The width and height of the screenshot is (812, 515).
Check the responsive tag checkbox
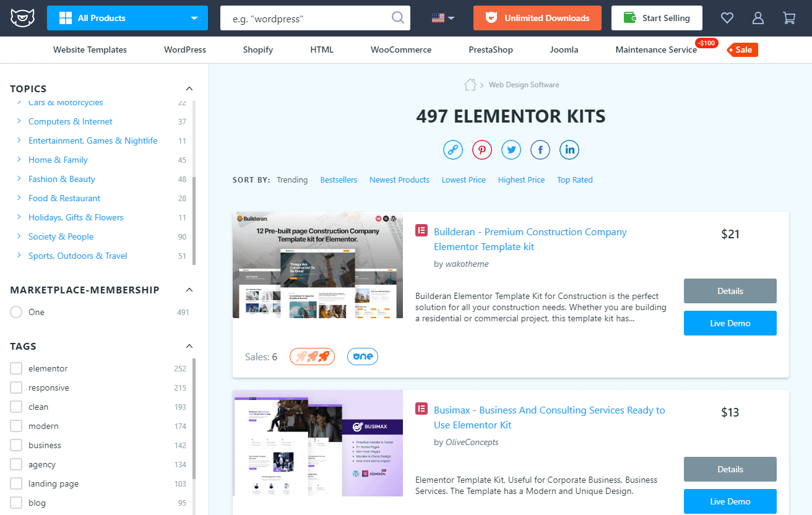click(16, 387)
